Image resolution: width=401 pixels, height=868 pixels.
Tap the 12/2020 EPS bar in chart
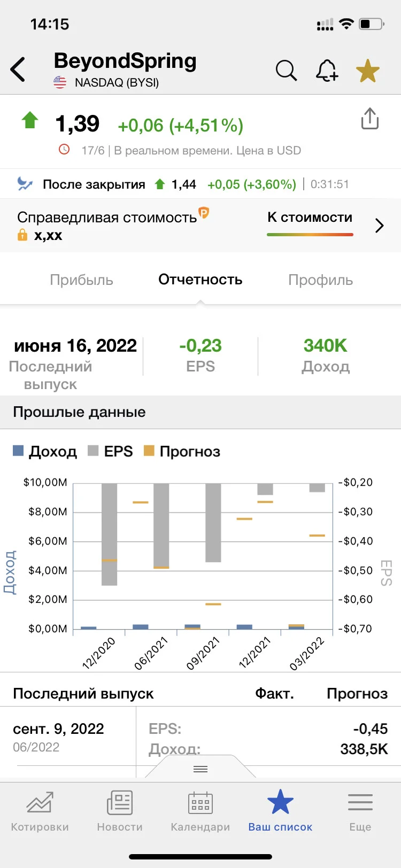pos(109,534)
